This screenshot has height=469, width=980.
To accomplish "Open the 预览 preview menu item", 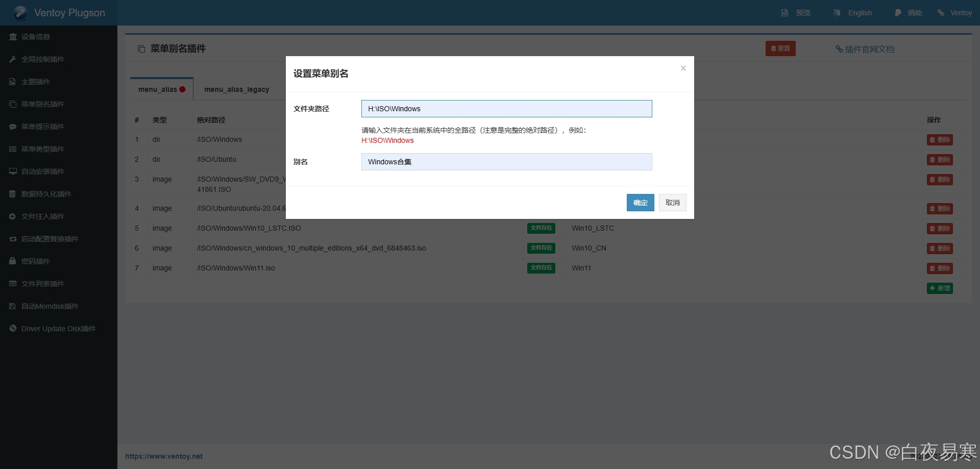I will click(x=803, y=13).
